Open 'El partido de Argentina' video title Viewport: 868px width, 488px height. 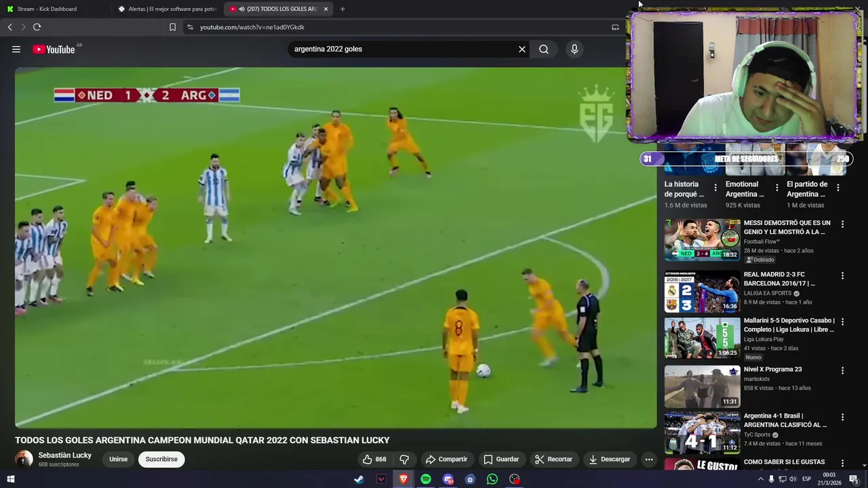807,189
